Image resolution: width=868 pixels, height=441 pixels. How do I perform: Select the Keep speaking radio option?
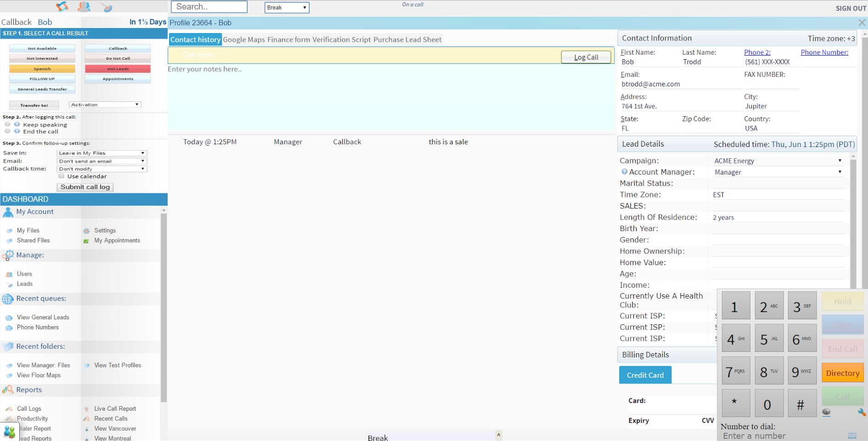(7, 124)
